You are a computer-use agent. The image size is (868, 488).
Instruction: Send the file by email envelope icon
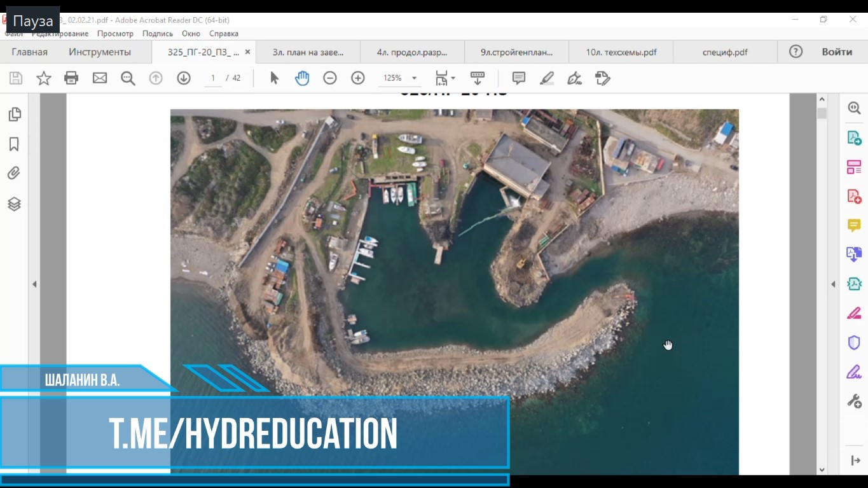100,78
